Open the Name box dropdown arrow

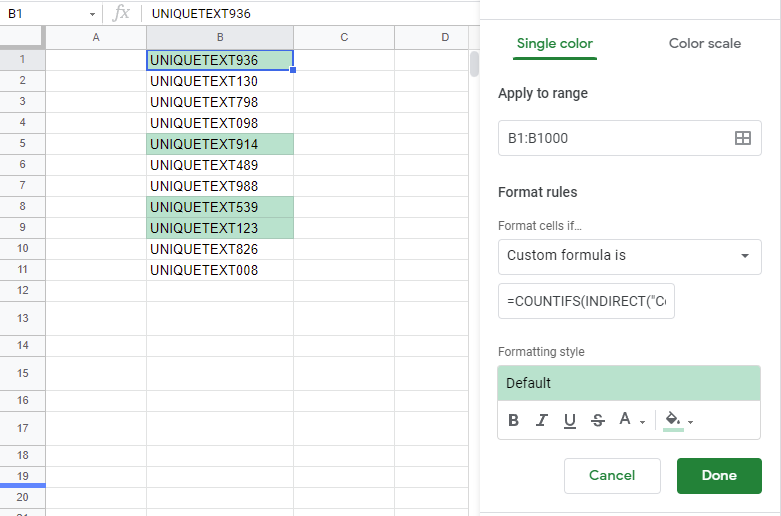tap(92, 14)
